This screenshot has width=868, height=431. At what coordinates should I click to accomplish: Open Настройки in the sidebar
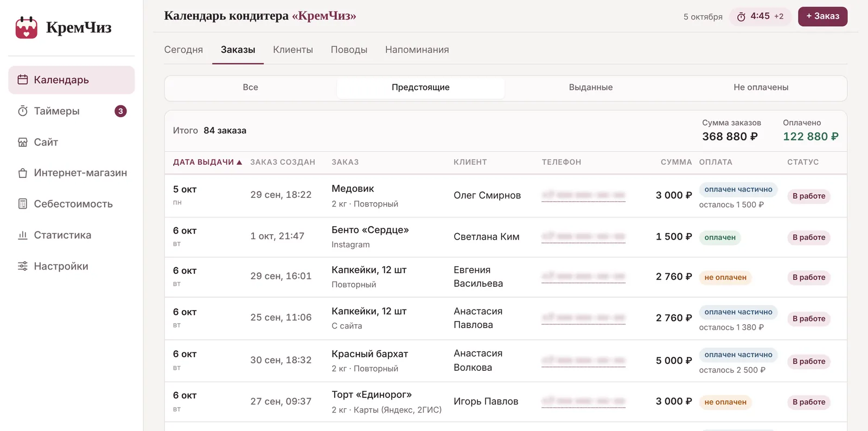click(x=72, y=266)
